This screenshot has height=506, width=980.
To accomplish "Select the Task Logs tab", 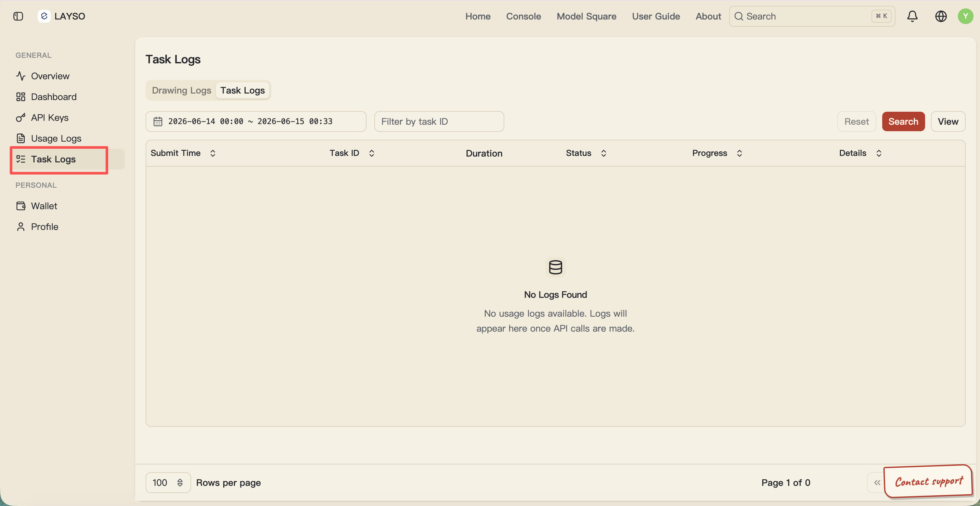I will click(x=242, y=90).
